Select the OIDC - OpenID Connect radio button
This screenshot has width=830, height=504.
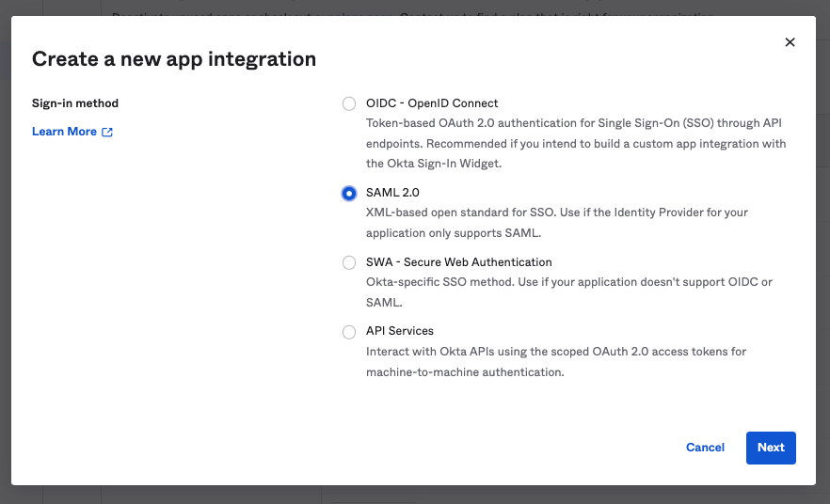coord(349,104)
